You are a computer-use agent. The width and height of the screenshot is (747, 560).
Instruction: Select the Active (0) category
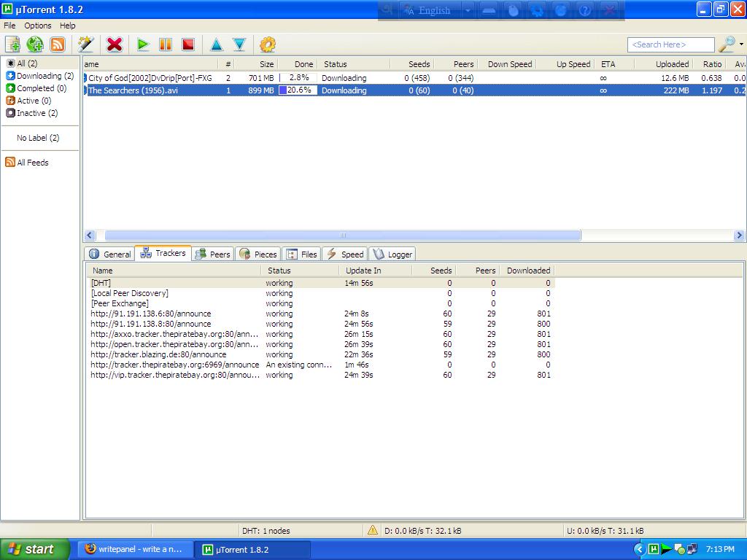click(x=28, y=101)
